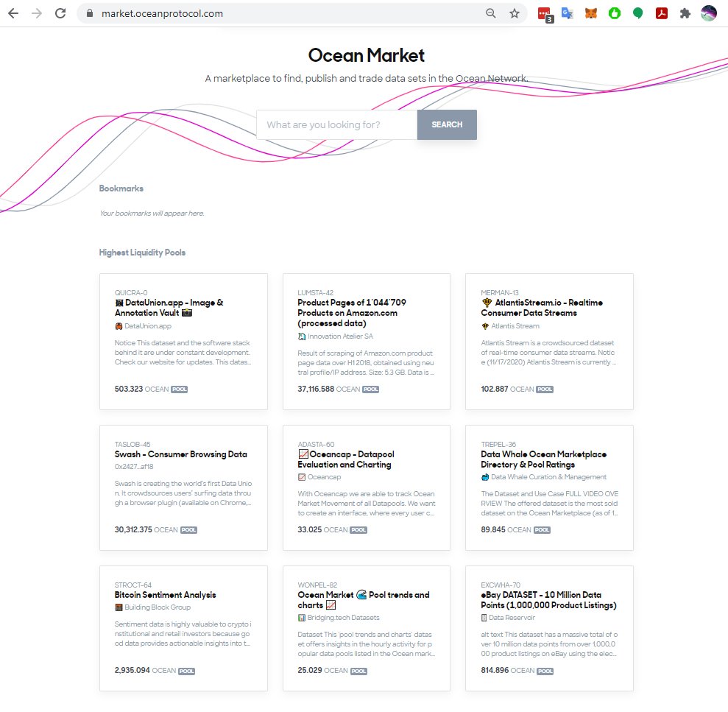Click the POOL badge beside 503.323 OCEAN

[x=179, y=390]
